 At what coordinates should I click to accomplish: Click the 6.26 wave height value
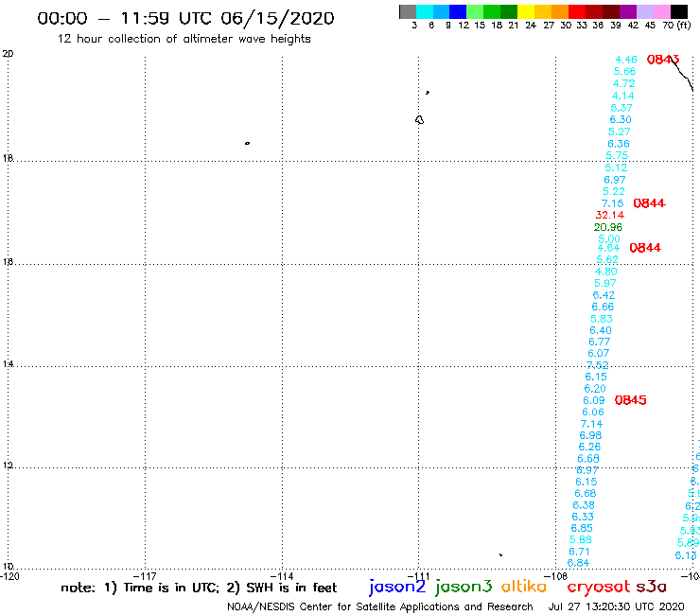[x=589, y=448]
